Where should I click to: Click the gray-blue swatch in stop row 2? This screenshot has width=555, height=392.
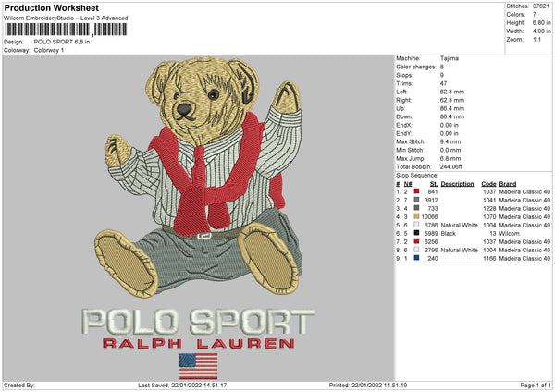coord(416,200)
